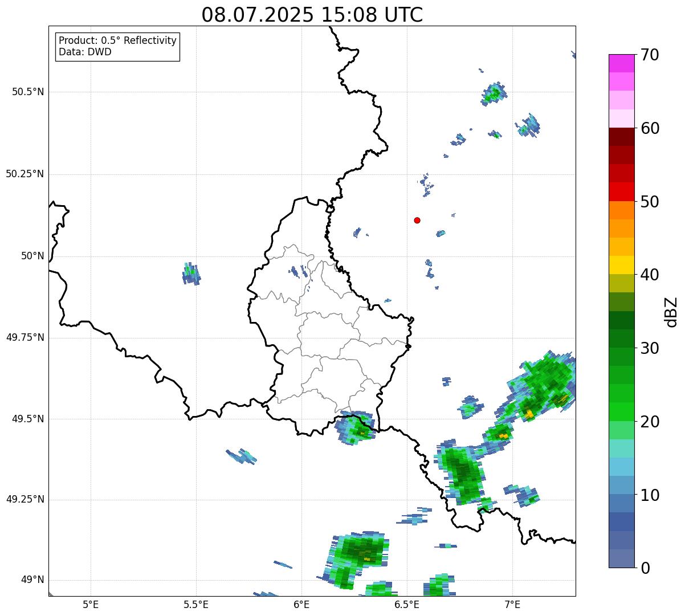The width and height of the screenshot is (685, 616).
Task: Click the title '08.07.2025 15:08 UTC'
Action: (312, 14)
